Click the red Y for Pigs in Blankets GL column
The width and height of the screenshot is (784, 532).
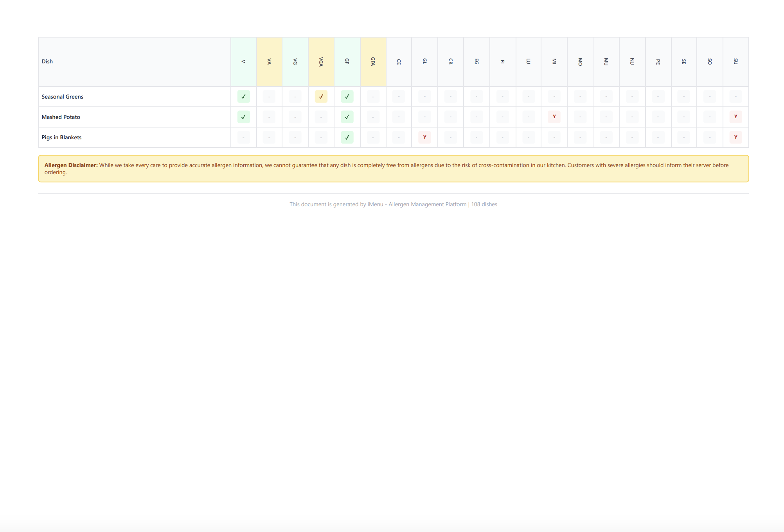tap(424, 137)
